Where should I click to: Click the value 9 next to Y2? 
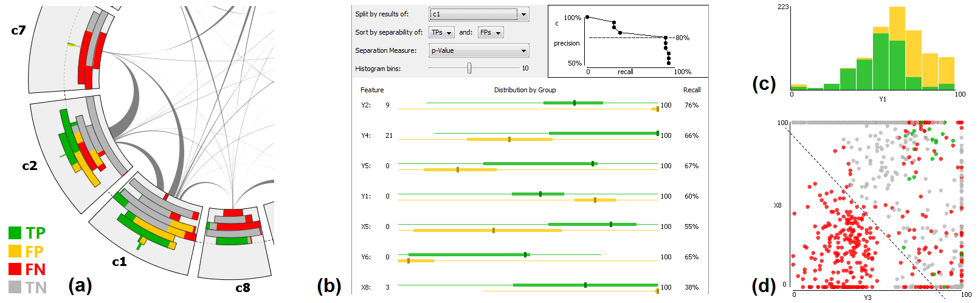point(387,105)
